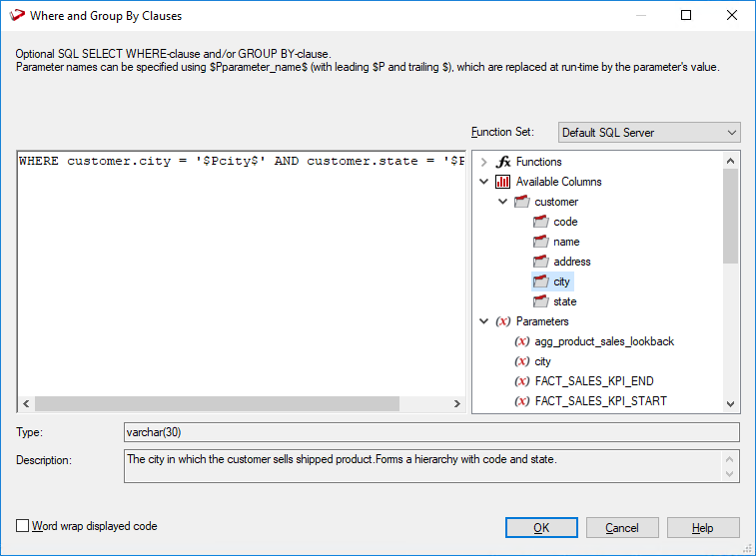Click the Available Columns chart icon

tap(503, 182)
